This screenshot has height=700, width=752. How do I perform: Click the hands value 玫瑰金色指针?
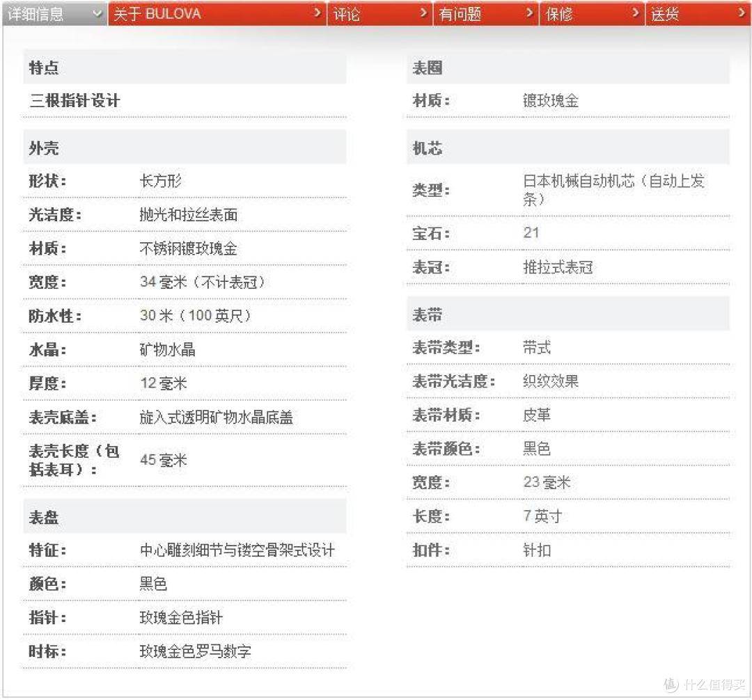[181, 617]
